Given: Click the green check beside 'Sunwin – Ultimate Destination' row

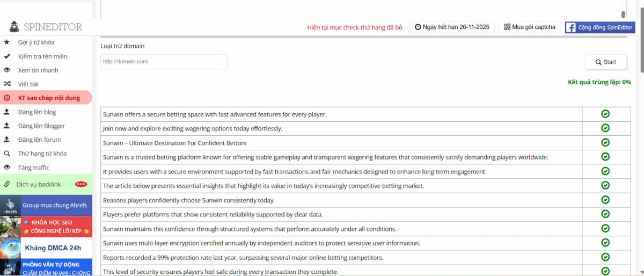Looking at the screenshot, I should 605,142.
